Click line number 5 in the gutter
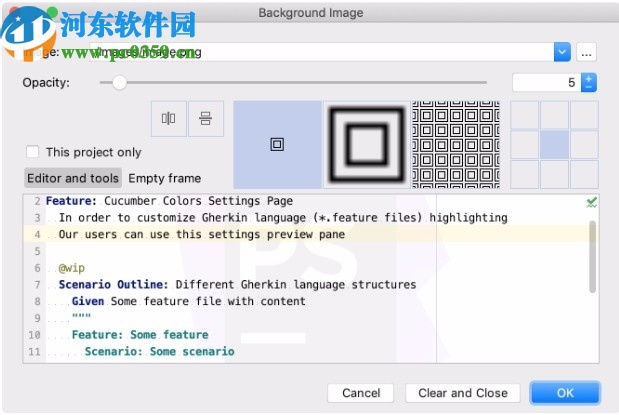 click(37, 251)
